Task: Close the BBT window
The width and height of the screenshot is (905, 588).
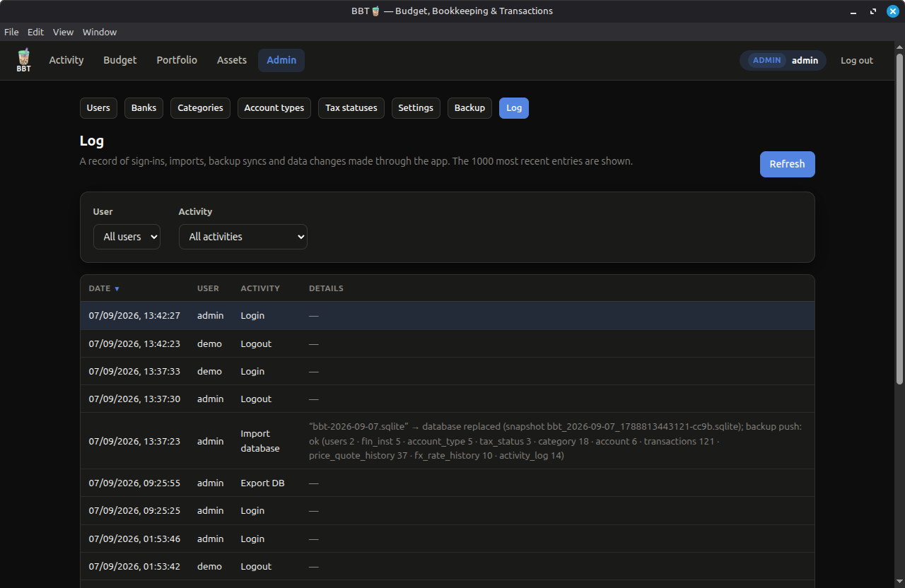Action: (893, 11)
